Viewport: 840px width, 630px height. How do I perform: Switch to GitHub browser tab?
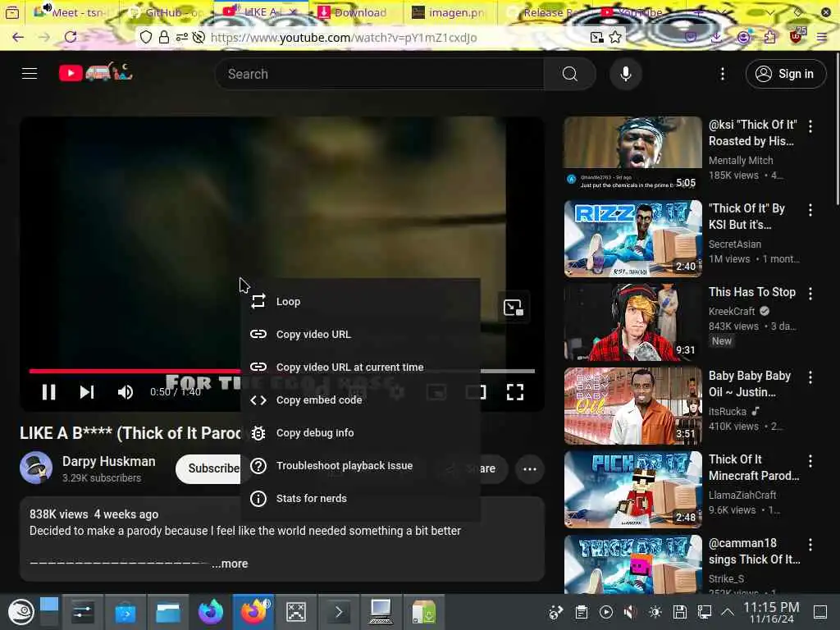click(x=166, y=11)
